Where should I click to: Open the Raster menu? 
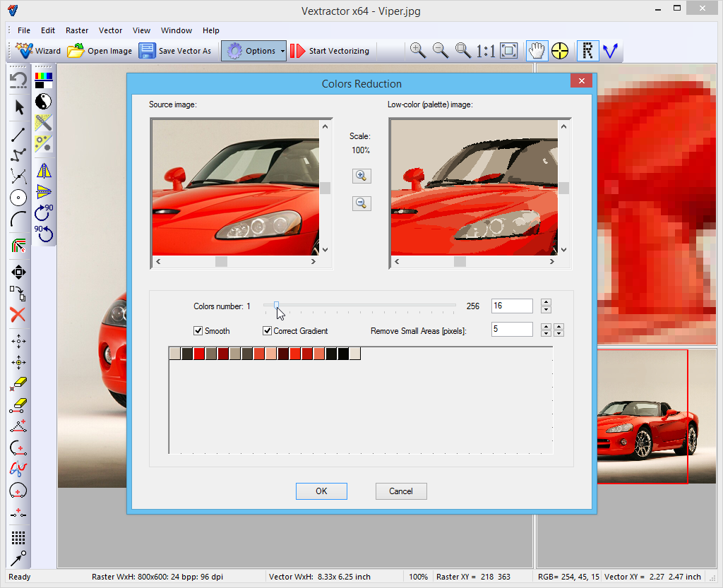coord(77,30)
